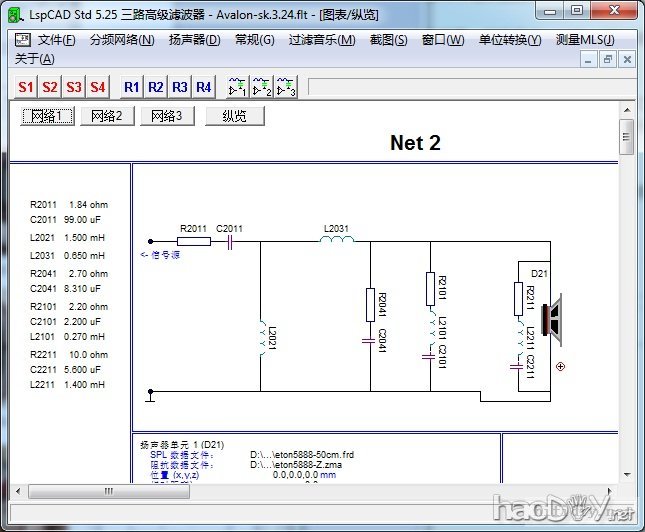The image size is (645, 532).
Task: Switch to the 网络1 view button
Action: (x=47, y=116)
